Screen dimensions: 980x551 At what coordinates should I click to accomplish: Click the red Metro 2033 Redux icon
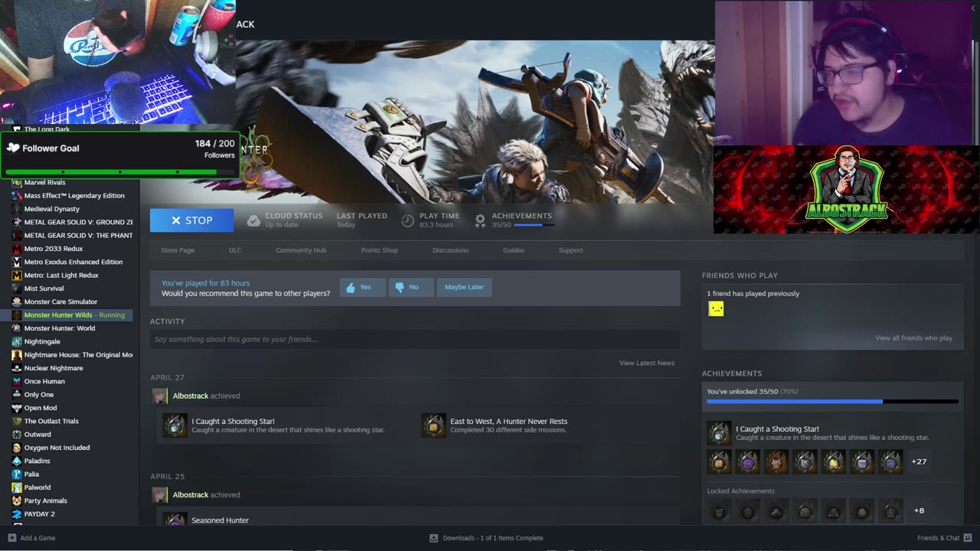[17, 249]
